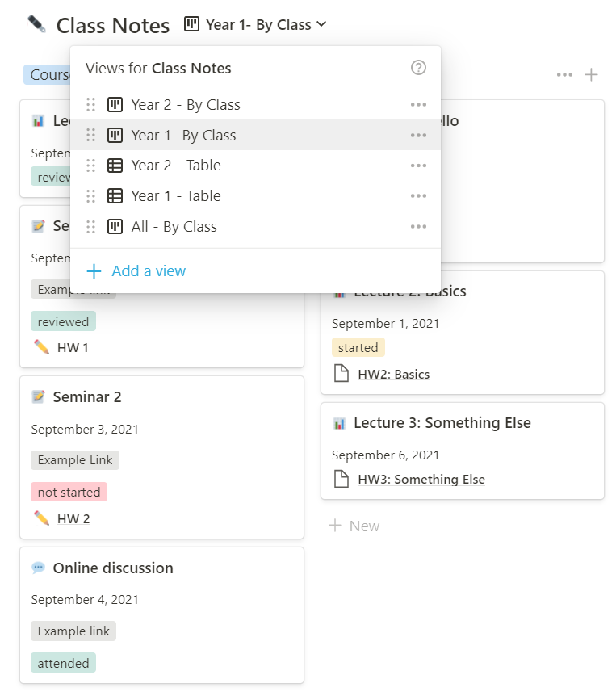Select All - By Class view

[x=174, y=227]
